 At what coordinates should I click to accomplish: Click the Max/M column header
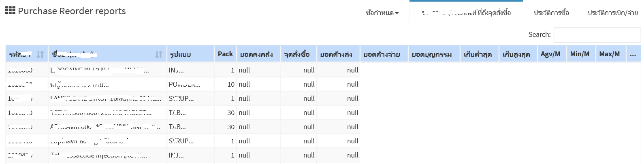(x=610, y=54)
